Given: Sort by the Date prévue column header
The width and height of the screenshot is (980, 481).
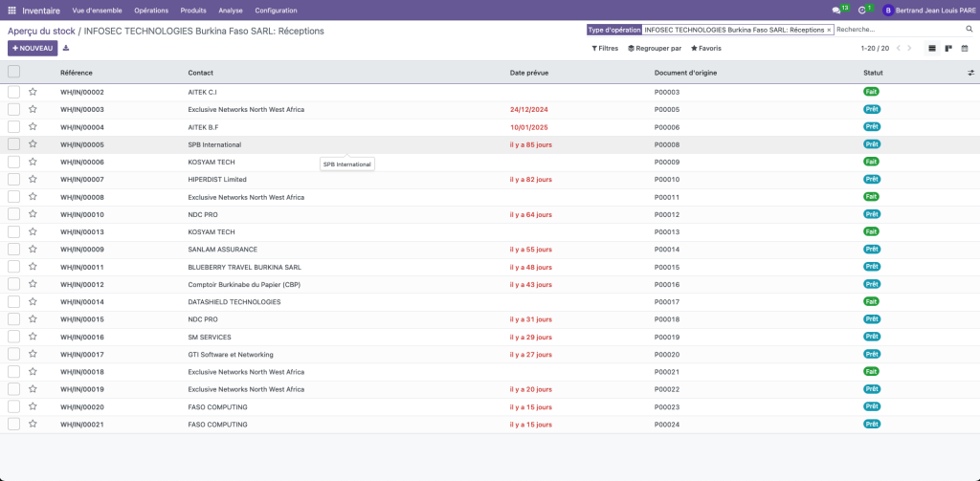Looking at the screenshot, I should (x=529, y=73).
